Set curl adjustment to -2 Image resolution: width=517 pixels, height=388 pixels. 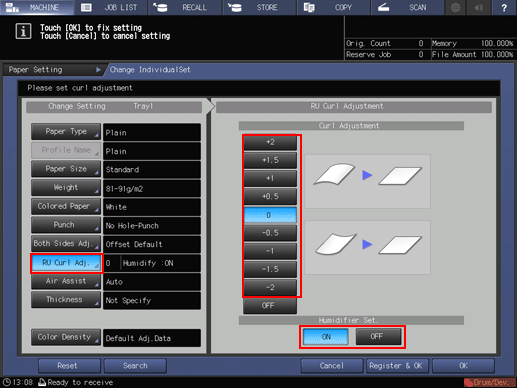pos(270,287)
